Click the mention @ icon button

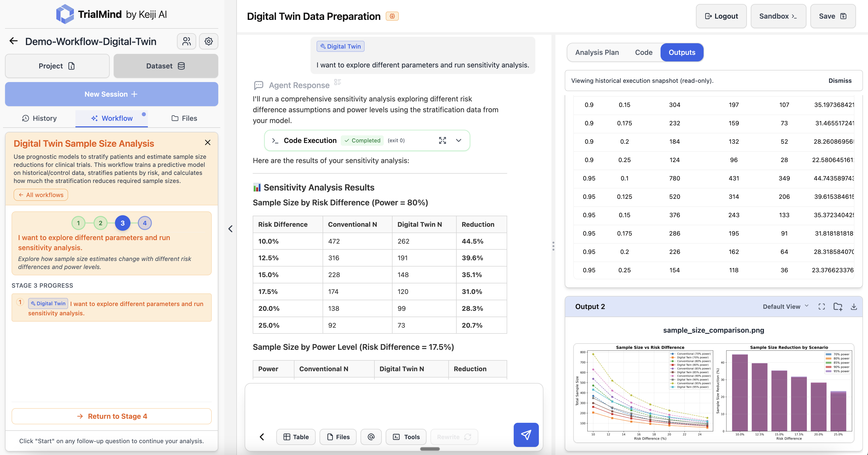pos(371,437)
